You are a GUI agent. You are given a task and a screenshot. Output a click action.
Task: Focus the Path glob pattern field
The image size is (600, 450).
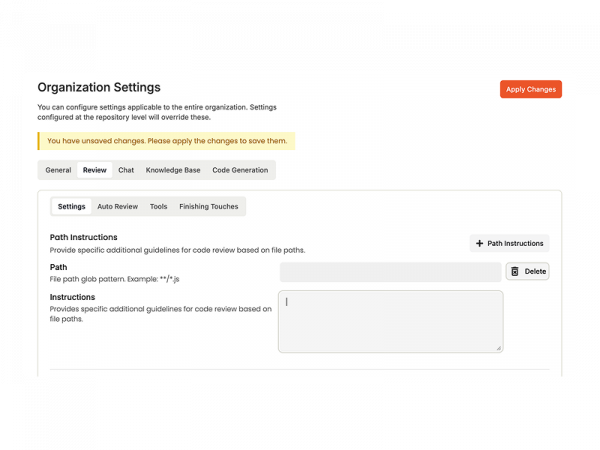pyautogui.click(x=390, y=272)
